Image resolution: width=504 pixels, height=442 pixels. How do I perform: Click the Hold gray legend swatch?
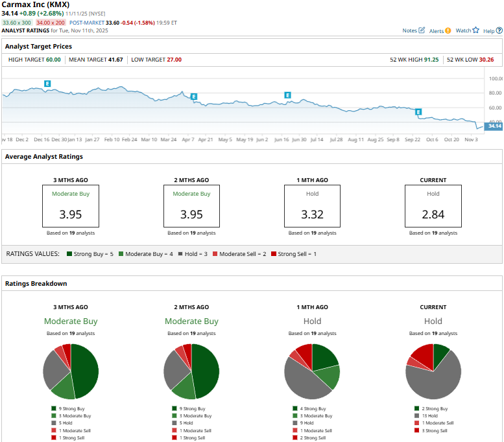point(180,254)
